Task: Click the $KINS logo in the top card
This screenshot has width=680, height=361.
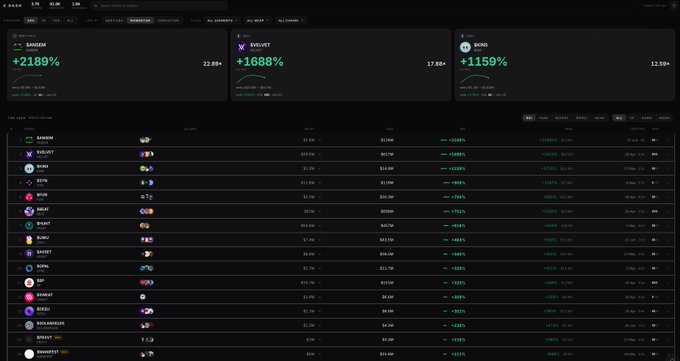Action: (x=465, y=47)
